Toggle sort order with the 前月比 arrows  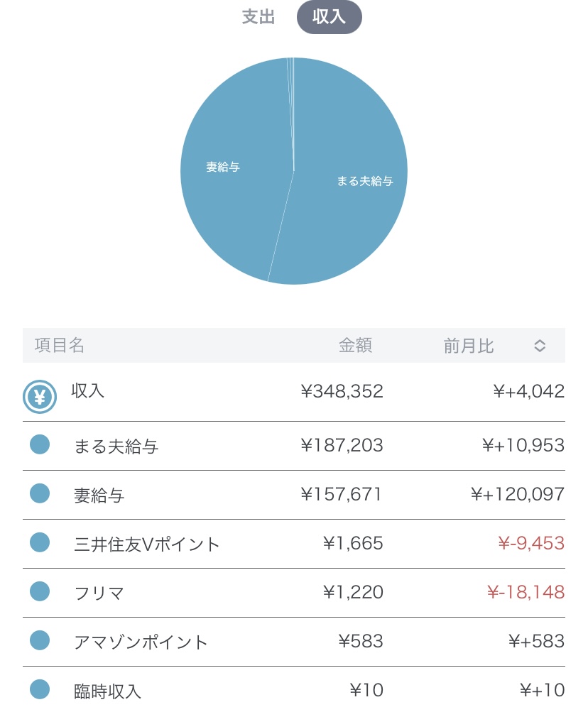pos(540,346)
